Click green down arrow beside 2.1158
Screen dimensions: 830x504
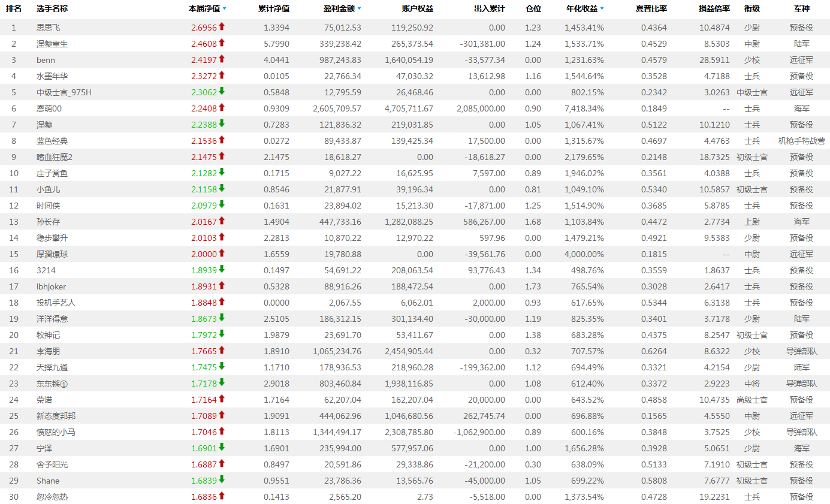pyautogui.click(x=222, y=188)
